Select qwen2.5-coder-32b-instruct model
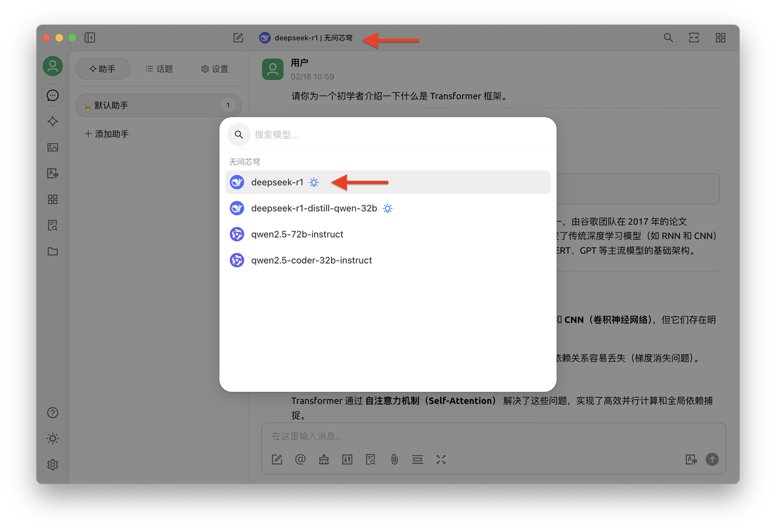This screenshot has width=776, height=532. 311,261
